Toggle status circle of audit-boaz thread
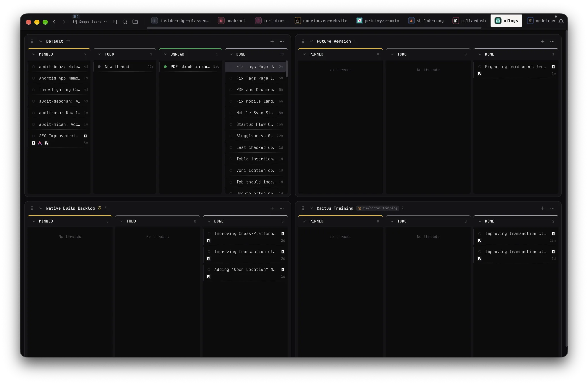588x384 pixels. [x=34, y=67]
